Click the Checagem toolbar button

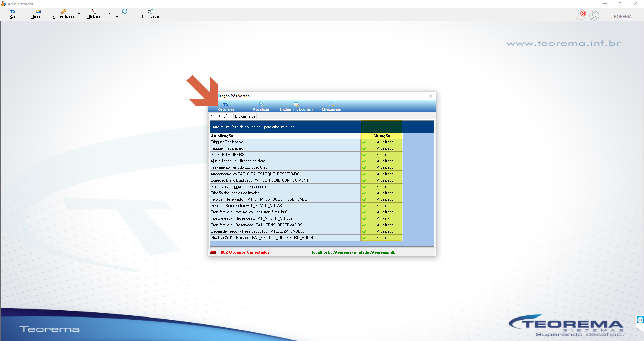coord(331,107)
